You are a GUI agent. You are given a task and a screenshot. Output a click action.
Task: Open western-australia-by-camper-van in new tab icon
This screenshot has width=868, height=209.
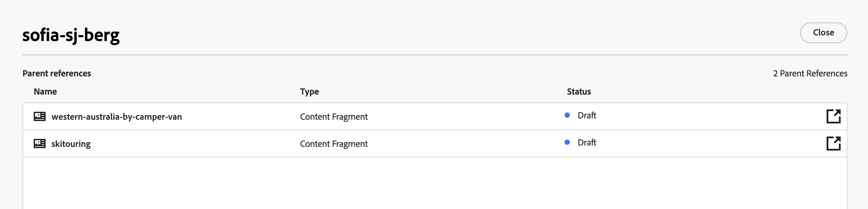click(833, 116)
